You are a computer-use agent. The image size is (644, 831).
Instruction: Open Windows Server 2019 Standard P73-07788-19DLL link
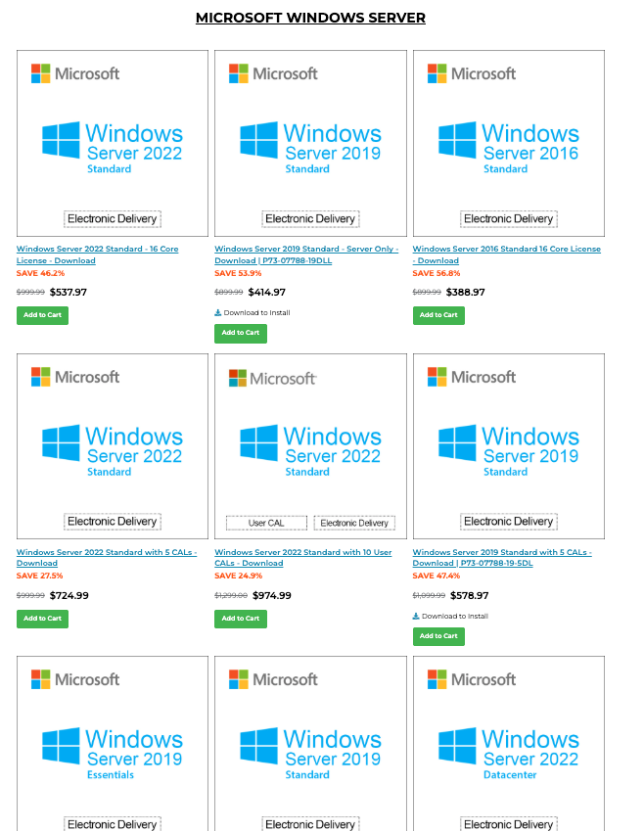point(306,254)
